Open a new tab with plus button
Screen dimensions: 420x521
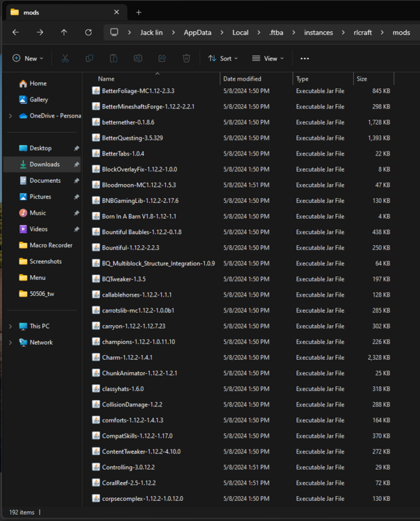(139, 13)
